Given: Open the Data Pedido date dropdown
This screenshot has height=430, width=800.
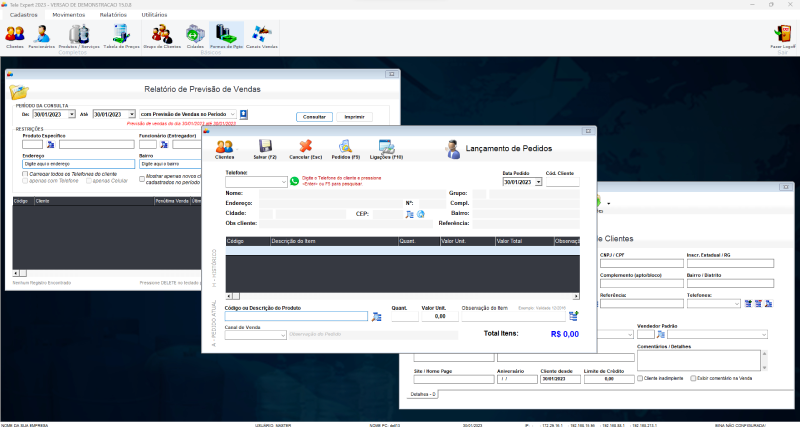Looking at the screenshot, I should pyautogui.click(x=538, y=182).
